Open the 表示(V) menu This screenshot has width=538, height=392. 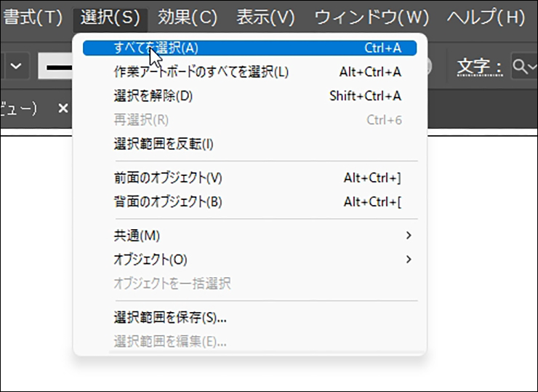point(266,16)
